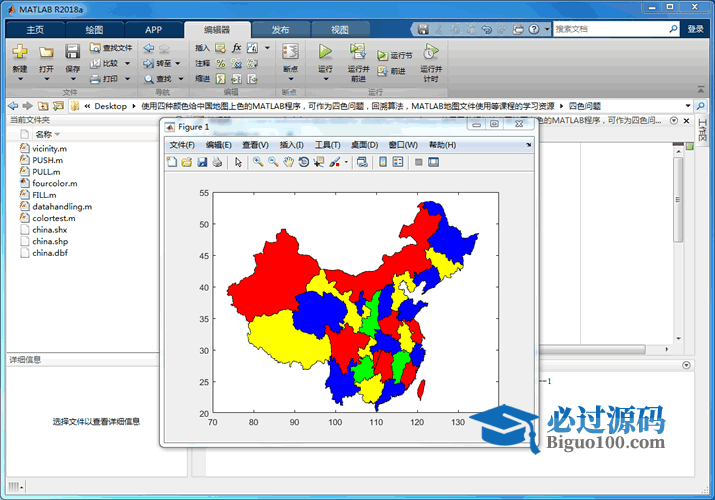715x500 pixels.
Task: Toggle Insert Colorbar in Figure toolbar
Action: 382,162
